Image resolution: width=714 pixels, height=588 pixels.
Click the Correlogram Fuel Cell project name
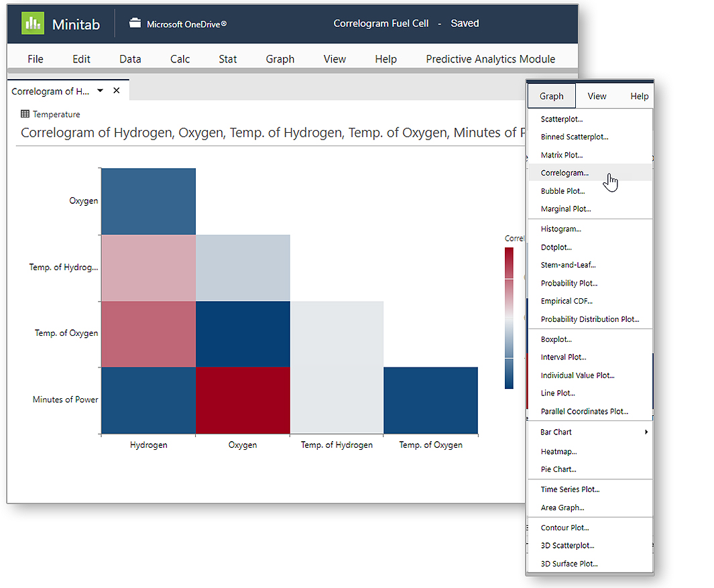[381, 23]
